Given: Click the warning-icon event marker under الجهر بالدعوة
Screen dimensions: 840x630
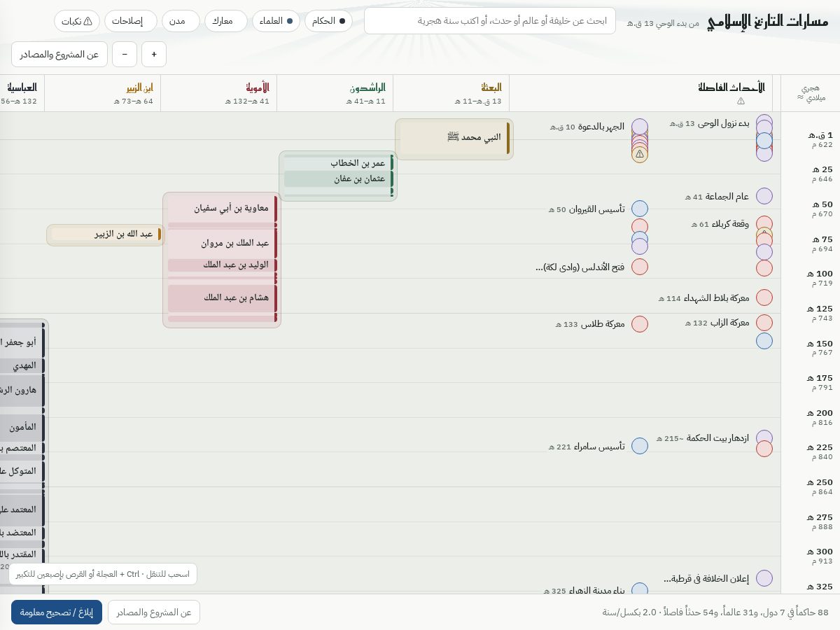Looking at the screenshot, I should [x=640, y=154].
